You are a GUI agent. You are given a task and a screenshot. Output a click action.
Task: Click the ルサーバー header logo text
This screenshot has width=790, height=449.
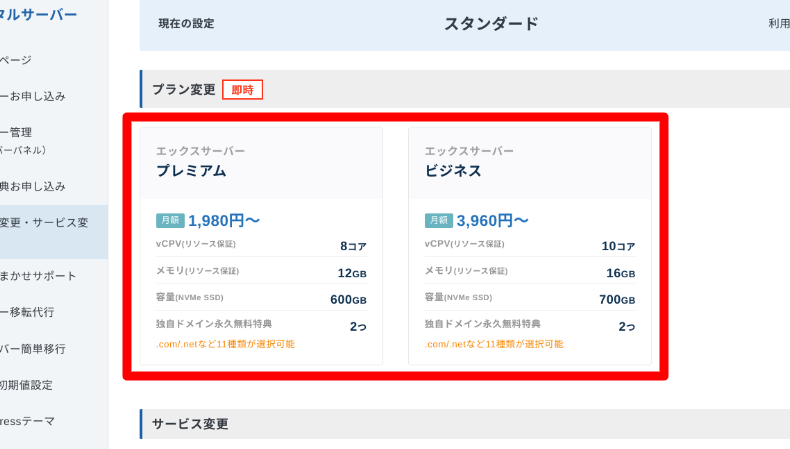point(38,15)
